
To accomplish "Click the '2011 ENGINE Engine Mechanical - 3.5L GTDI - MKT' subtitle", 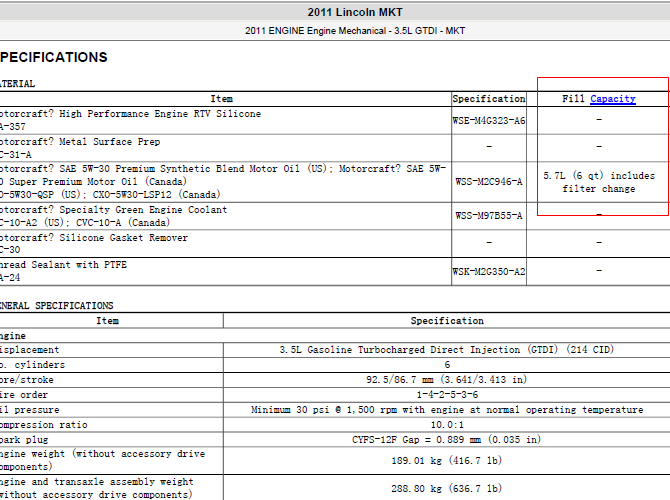I will point(355,31).
